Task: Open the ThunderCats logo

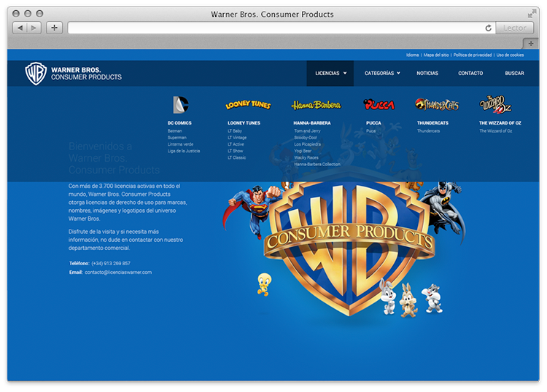Action: coord(437,104)
